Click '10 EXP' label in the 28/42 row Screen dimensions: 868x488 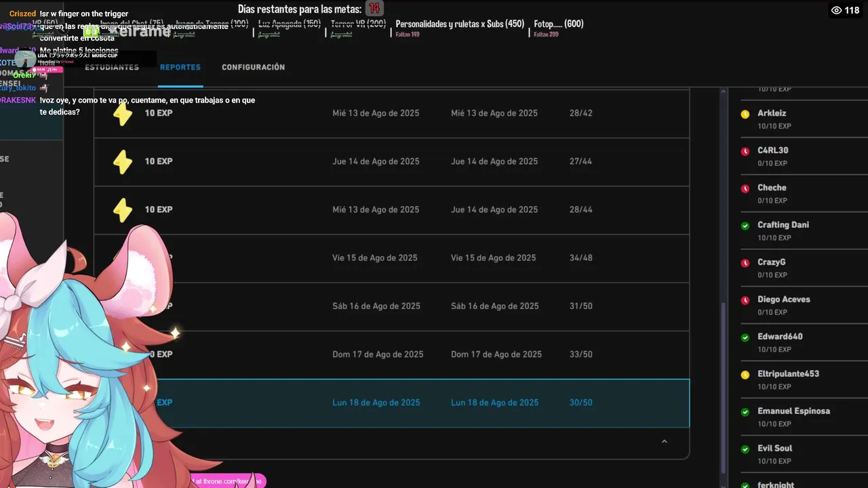pyautogui.click(x=159, y=113)
